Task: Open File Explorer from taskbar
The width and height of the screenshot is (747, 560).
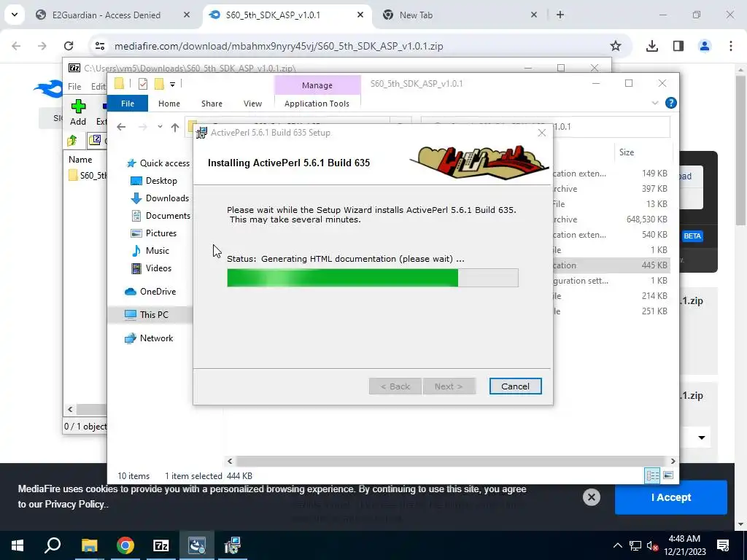Action: (x=89, y=545)
